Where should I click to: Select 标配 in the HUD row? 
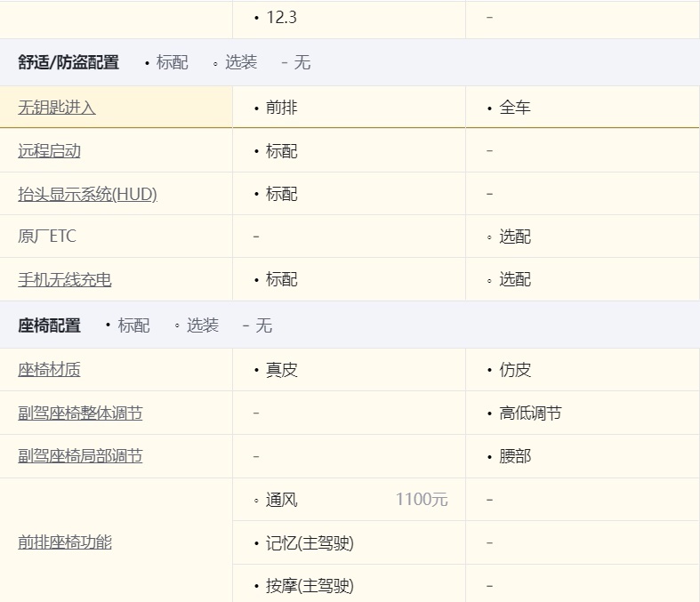tap(281, 194)
